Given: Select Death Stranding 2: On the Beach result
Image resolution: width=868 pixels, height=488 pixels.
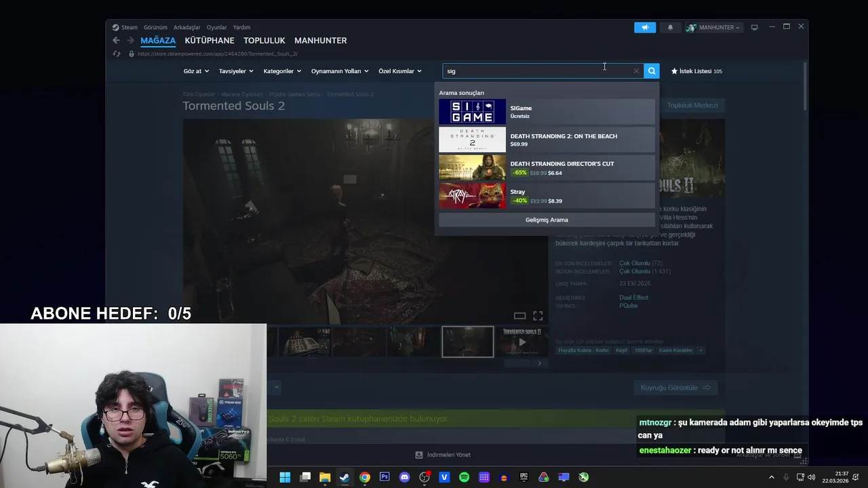Looking at the screenshot, I should 547,140.
